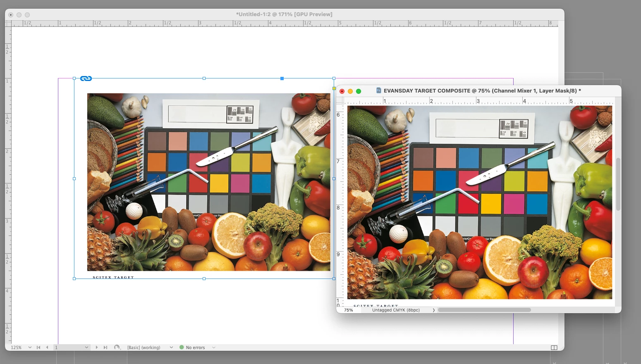Minimize the Photoshop document window
This screenshot has height=364, width=641.
(x=350, y=91)
